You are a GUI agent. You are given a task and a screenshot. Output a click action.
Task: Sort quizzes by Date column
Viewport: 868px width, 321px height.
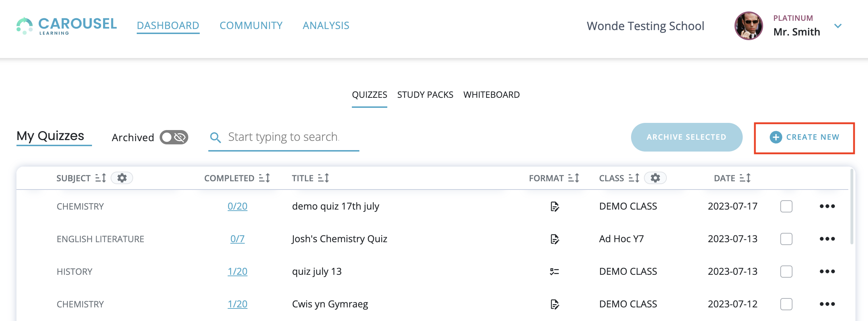pyautogui.click(x=745, y=178)
